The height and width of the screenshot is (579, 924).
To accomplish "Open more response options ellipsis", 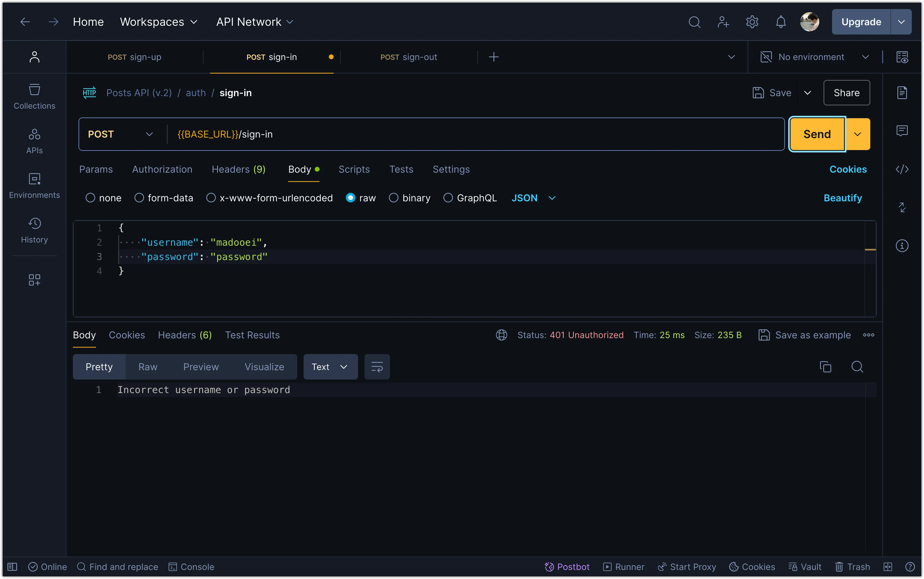I will coord(868,335).
